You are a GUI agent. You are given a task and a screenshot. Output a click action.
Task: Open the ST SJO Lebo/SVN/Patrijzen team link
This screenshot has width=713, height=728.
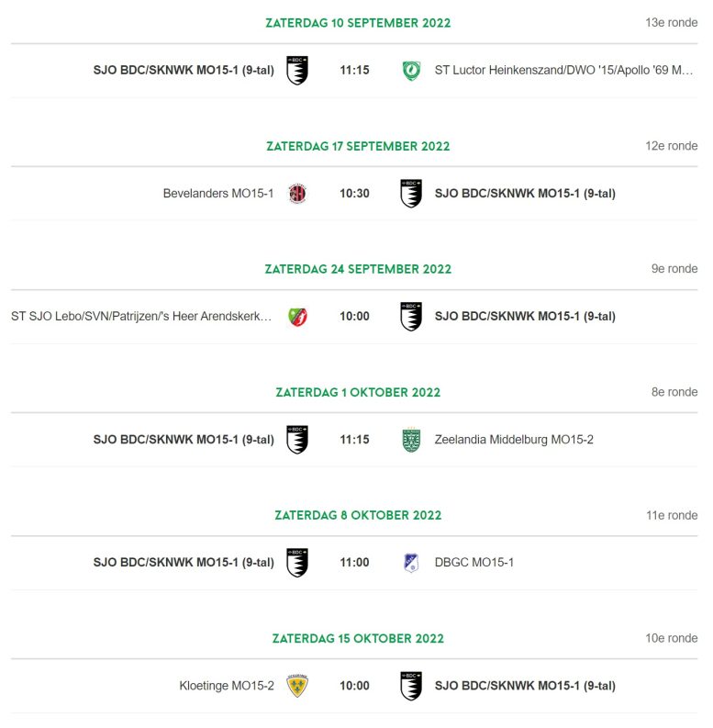click(x=141, y=317)
